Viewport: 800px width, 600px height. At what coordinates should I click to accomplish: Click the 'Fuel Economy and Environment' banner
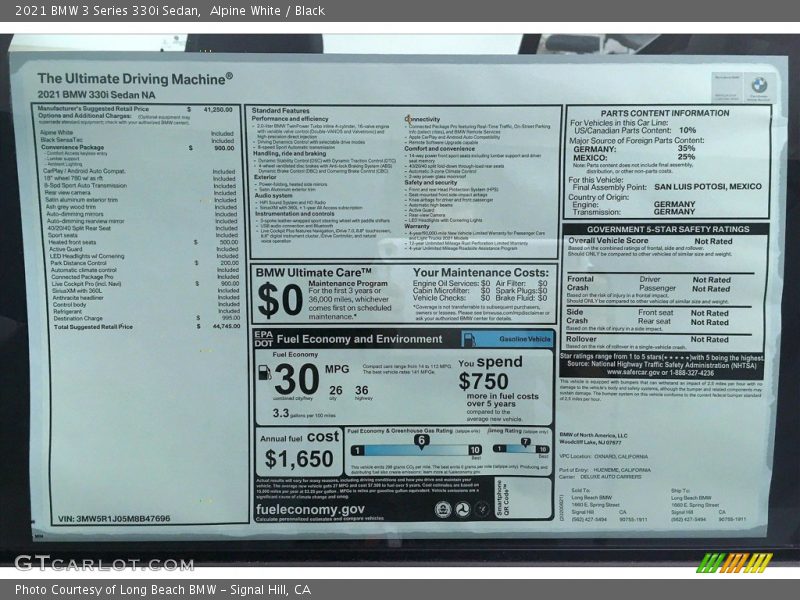(x=359, y=339)
